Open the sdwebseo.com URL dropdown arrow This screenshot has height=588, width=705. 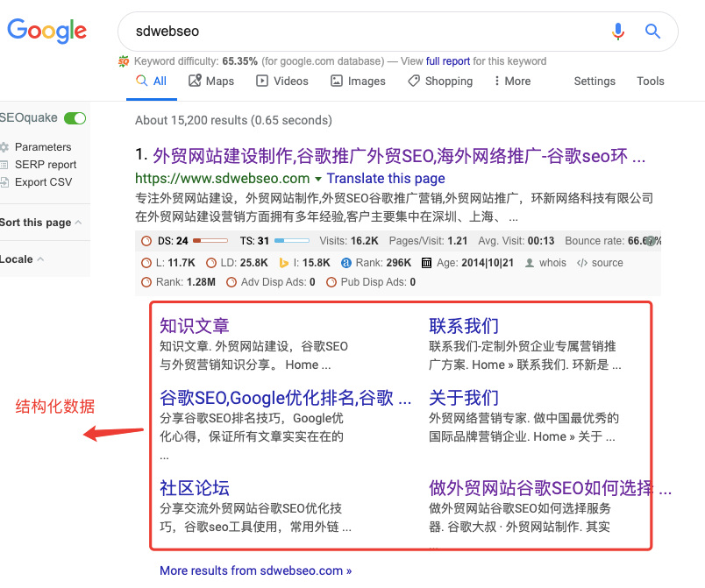(318, 179)
